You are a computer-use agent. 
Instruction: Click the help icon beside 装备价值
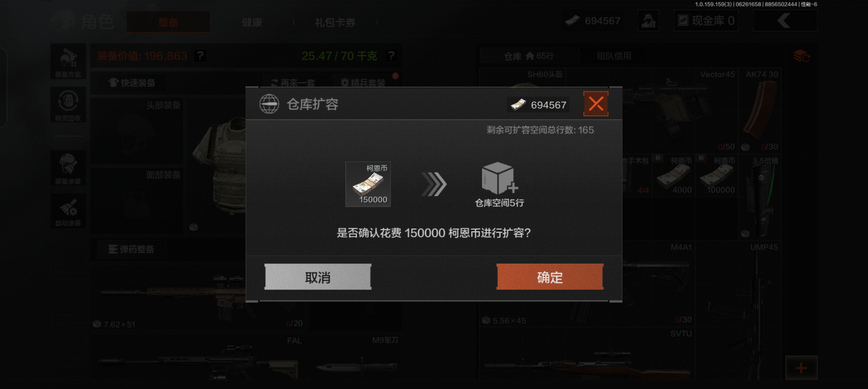pyautogui.click(x=200, y=56)
